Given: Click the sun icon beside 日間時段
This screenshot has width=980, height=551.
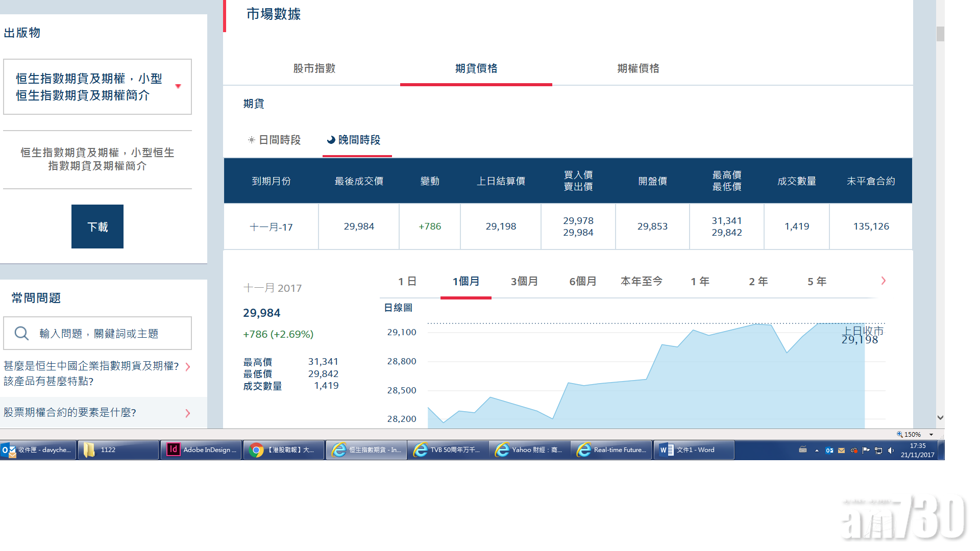Looking at the screenshot, I should 251,140.
